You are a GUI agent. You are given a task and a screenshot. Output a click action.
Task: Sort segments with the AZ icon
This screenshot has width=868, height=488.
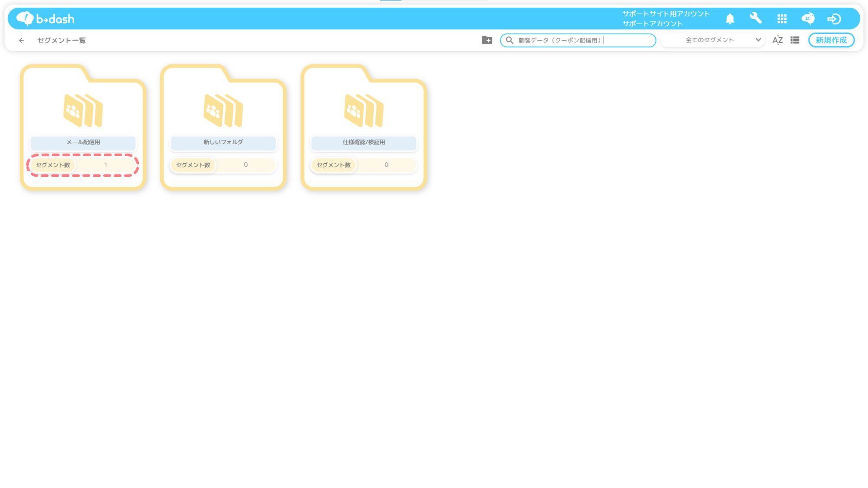777,40
